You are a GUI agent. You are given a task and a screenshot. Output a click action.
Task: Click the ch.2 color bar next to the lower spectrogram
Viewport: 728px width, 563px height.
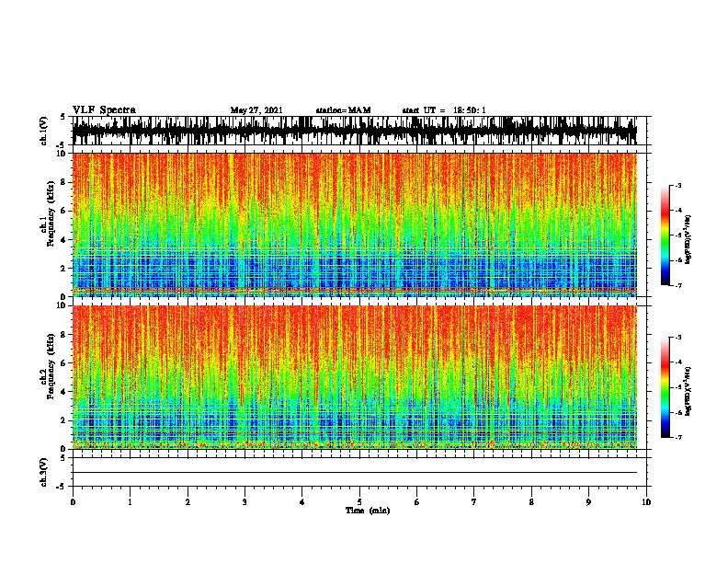point(665,387)
